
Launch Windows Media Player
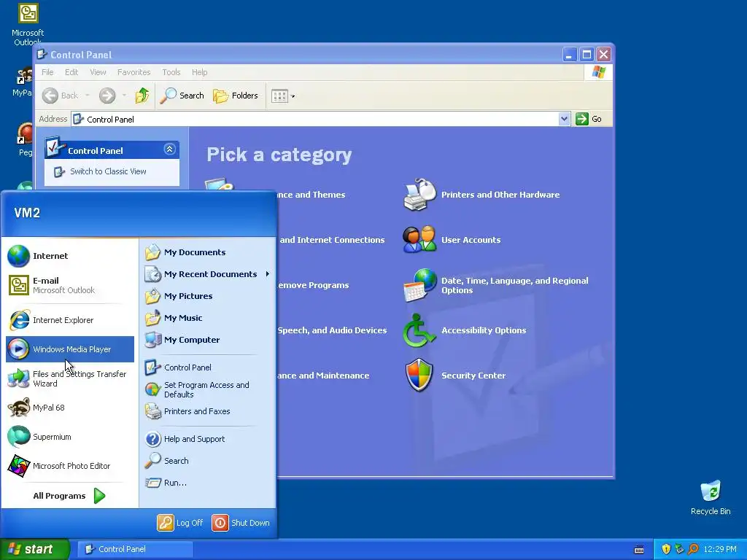(69, 349)
